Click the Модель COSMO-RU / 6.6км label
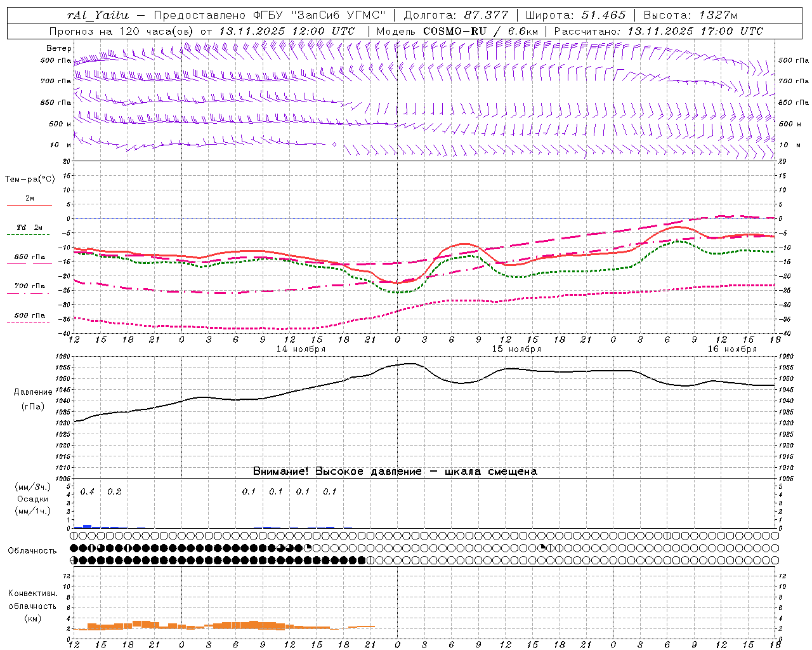 [457, 31]
